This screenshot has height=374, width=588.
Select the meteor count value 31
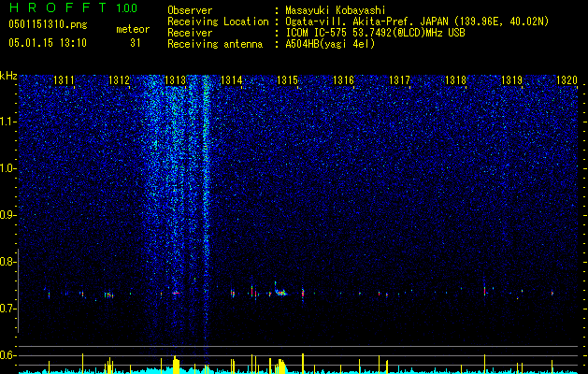[136, 43]
